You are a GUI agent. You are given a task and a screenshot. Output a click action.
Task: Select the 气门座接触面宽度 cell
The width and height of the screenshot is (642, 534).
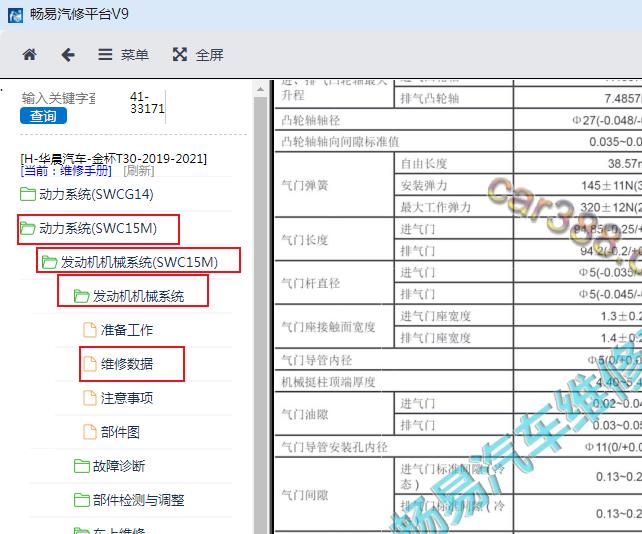[335, 327]
